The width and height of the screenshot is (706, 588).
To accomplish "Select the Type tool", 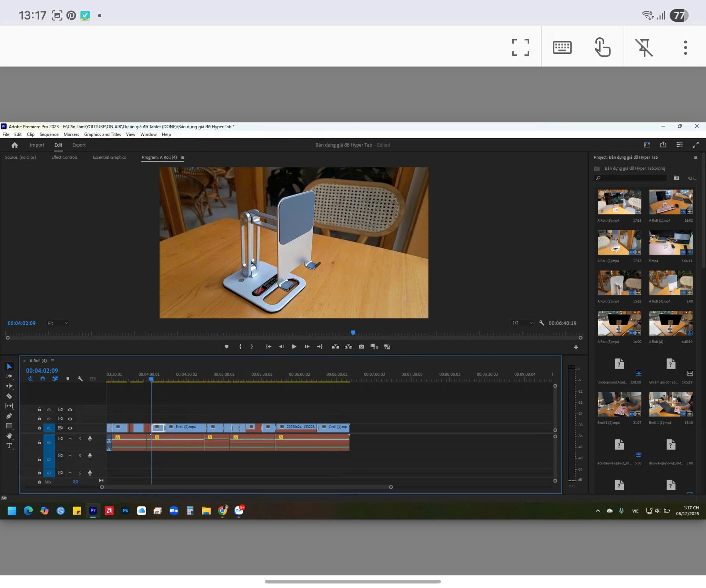I will click(9, 446).
